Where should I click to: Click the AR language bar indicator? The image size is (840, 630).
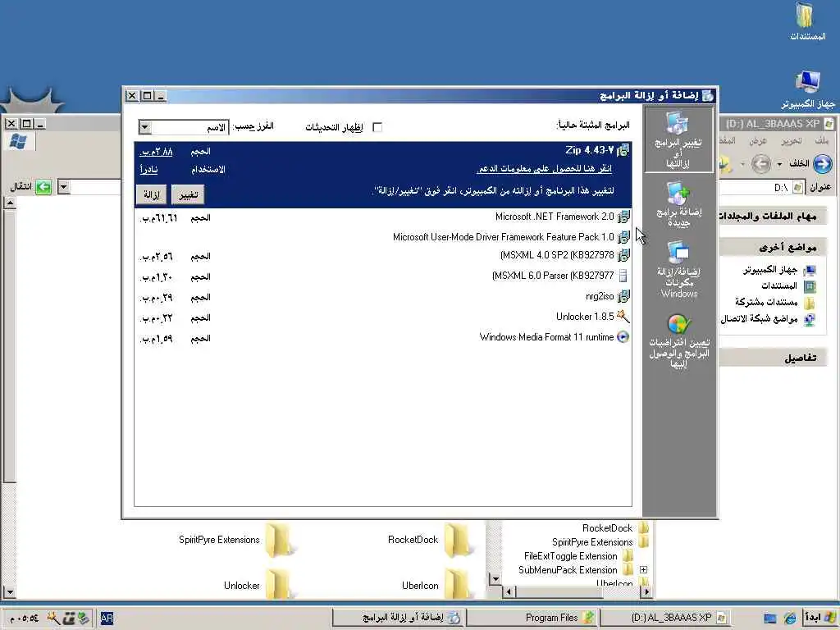pyautogui.click(x=107, y=619)
